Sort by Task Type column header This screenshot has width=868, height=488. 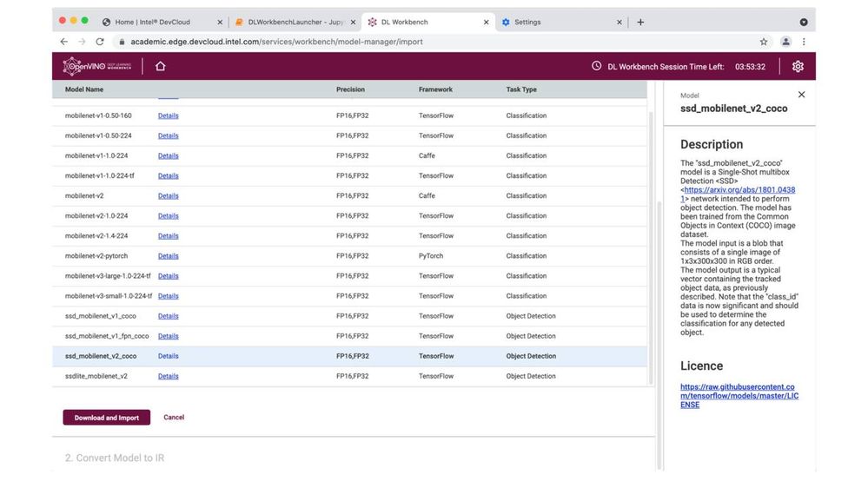coord(521,89)
